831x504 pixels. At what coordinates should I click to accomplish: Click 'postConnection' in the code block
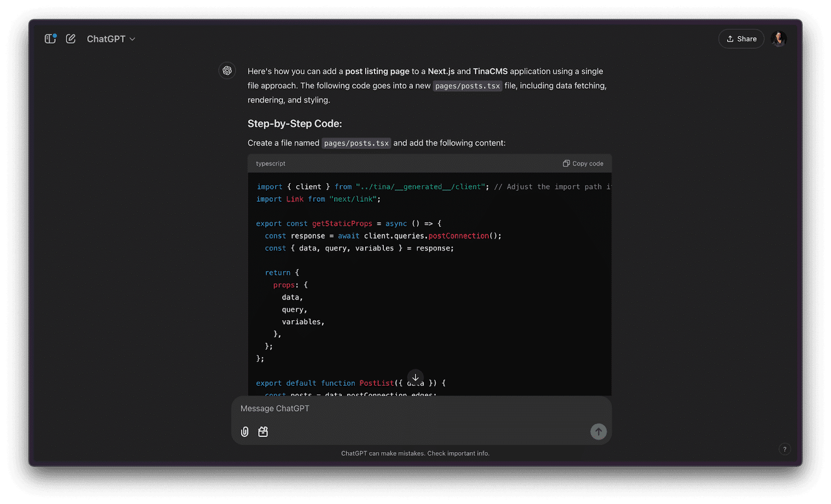[459, 236]
